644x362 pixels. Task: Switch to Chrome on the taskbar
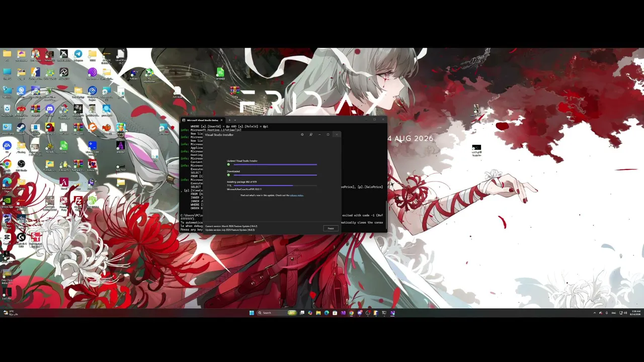(x=351, y=313)
